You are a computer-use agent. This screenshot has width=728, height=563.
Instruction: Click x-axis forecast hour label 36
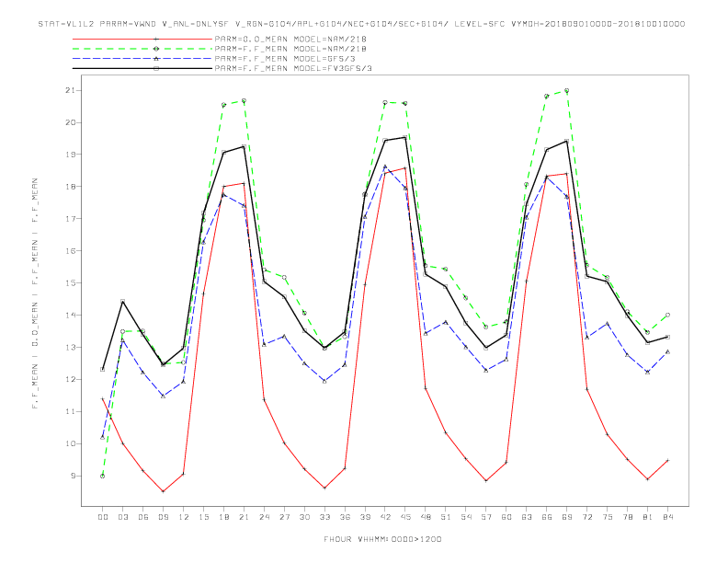[x=345, y=517]
